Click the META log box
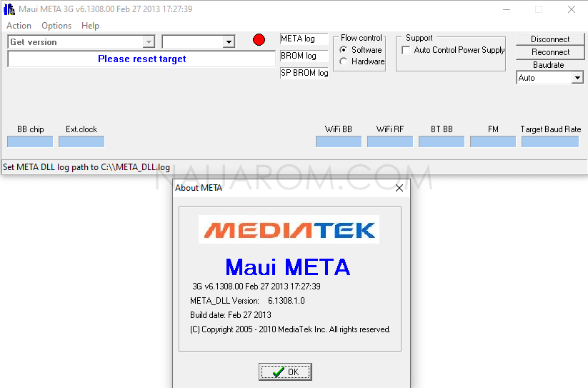 pos(304,39)
